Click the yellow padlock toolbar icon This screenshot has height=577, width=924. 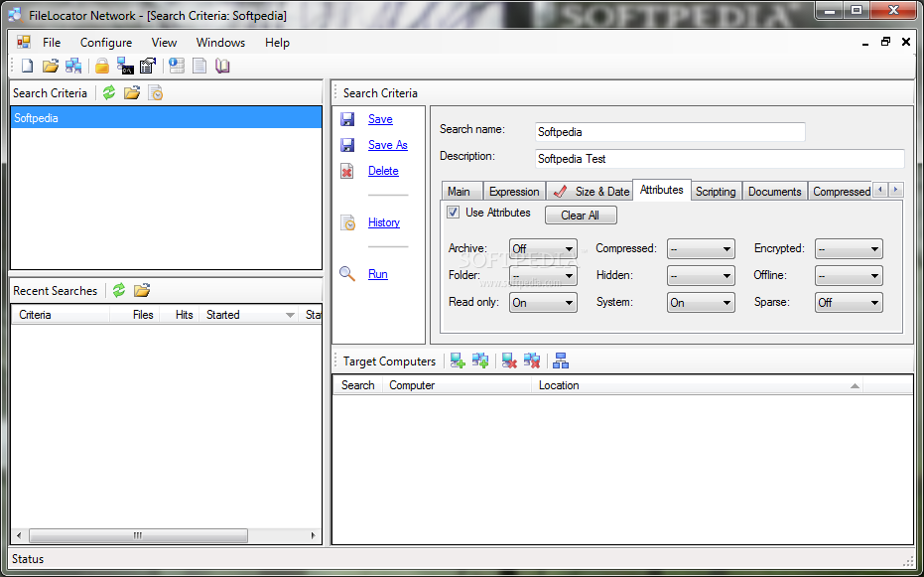tap(102, 66)
